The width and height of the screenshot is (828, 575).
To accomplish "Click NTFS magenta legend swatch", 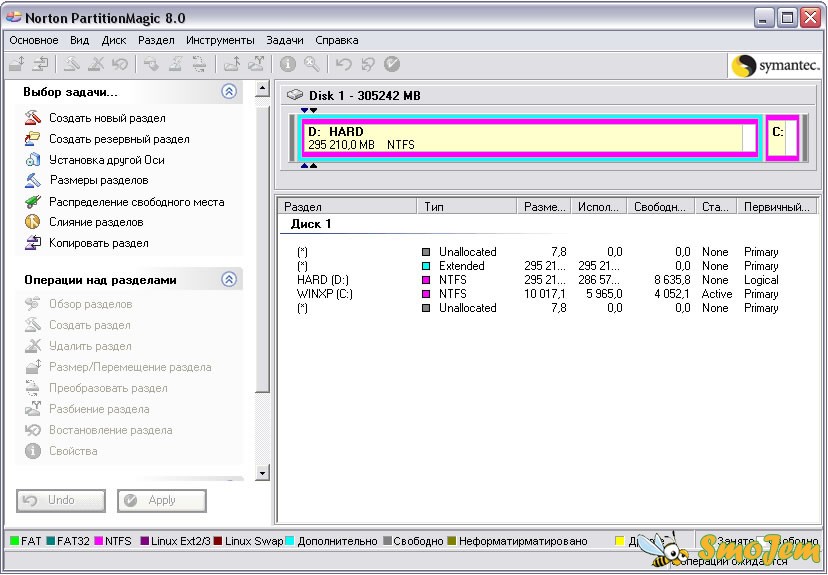I will 98,541.
